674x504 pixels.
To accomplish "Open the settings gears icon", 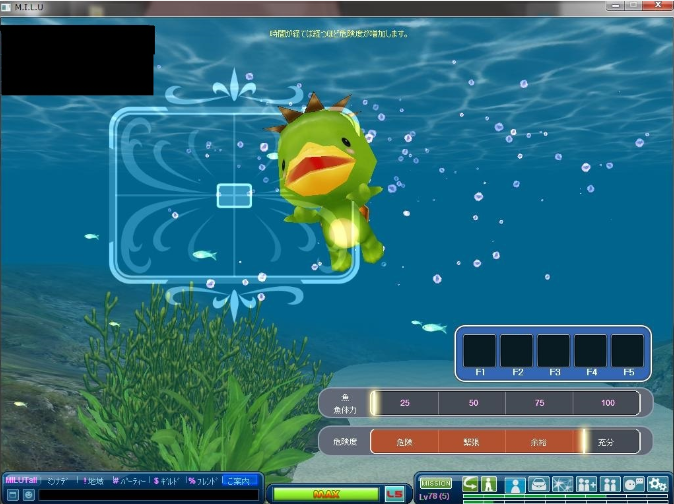I will pos(657,485).
